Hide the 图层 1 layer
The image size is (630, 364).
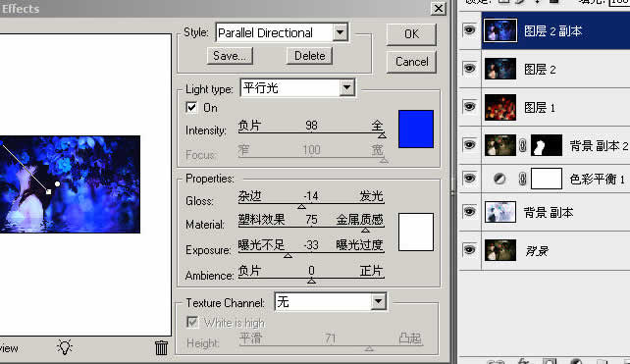click(469, 107)
